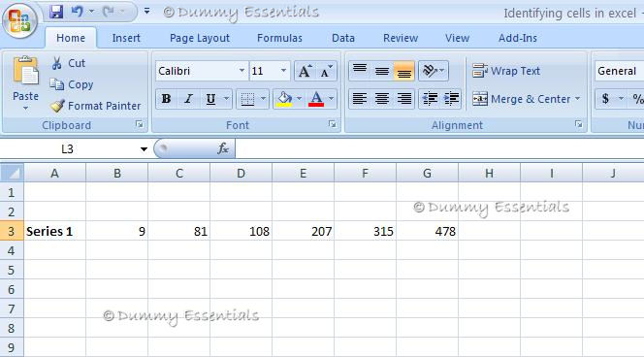Open the Add-Ins tab

pyautogui.click(x=518, y=38)
